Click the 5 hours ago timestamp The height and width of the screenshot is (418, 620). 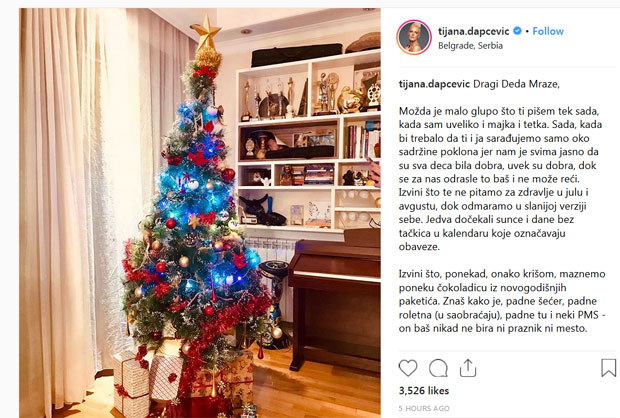(424, 409)
